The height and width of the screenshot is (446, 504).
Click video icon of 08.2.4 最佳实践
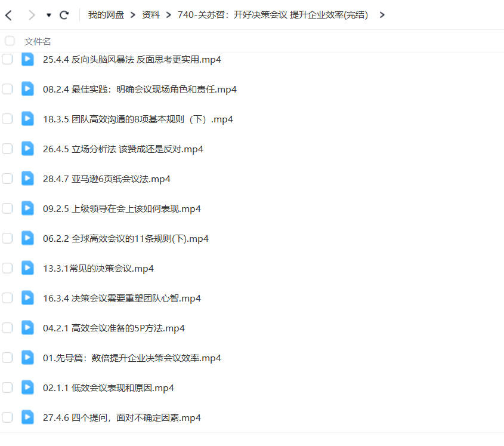pos(27,89)
